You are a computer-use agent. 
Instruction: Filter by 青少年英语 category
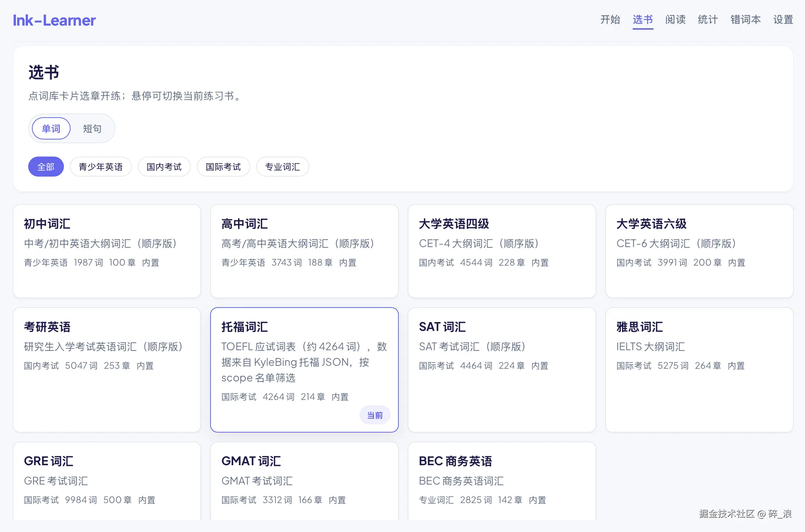point(101,167)
